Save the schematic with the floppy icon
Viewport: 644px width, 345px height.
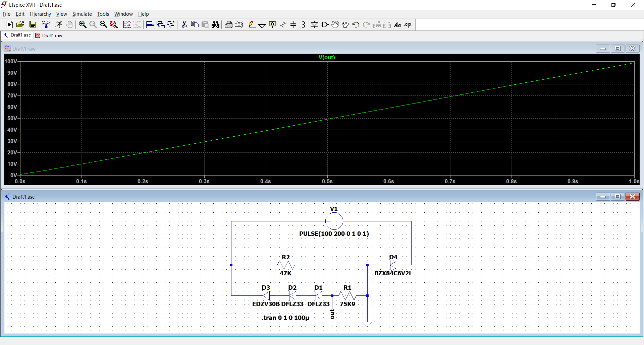(x=33, y=24)
